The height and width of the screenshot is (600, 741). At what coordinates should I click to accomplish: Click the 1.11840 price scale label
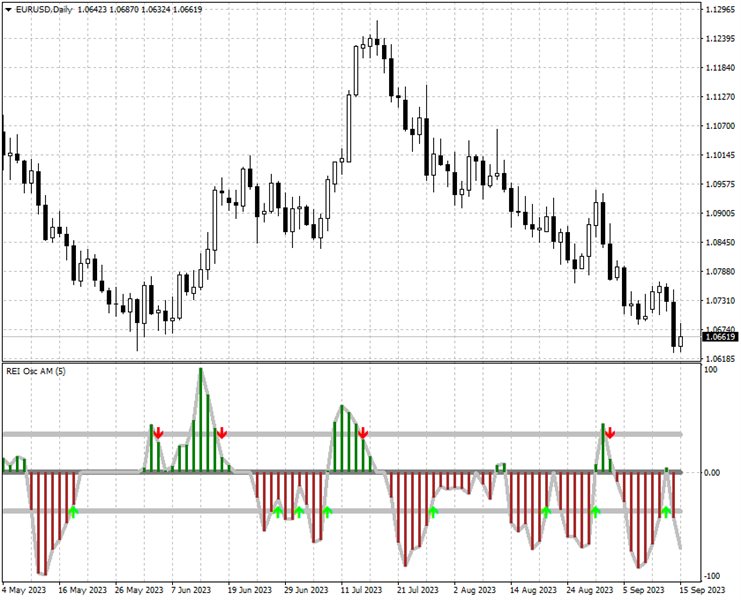720,68
